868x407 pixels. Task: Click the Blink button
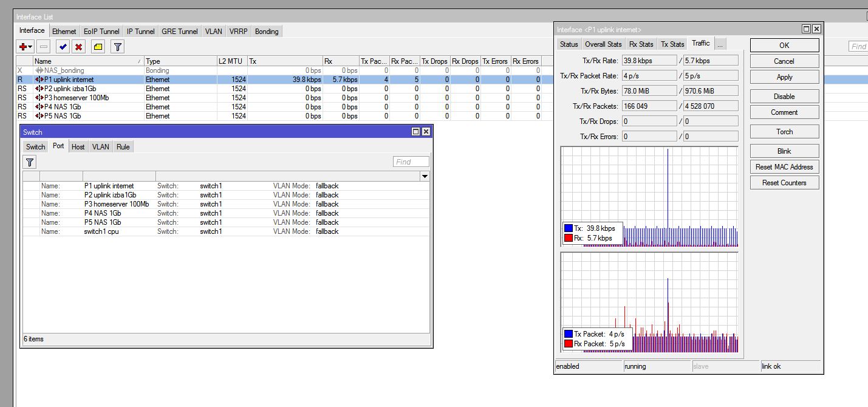(x=784, y=151)
